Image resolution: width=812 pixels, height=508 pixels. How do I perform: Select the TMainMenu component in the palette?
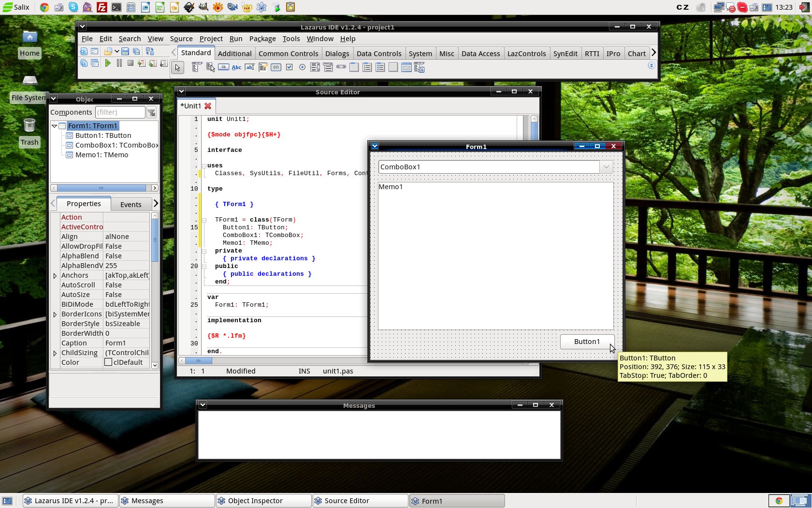[197, 67]
